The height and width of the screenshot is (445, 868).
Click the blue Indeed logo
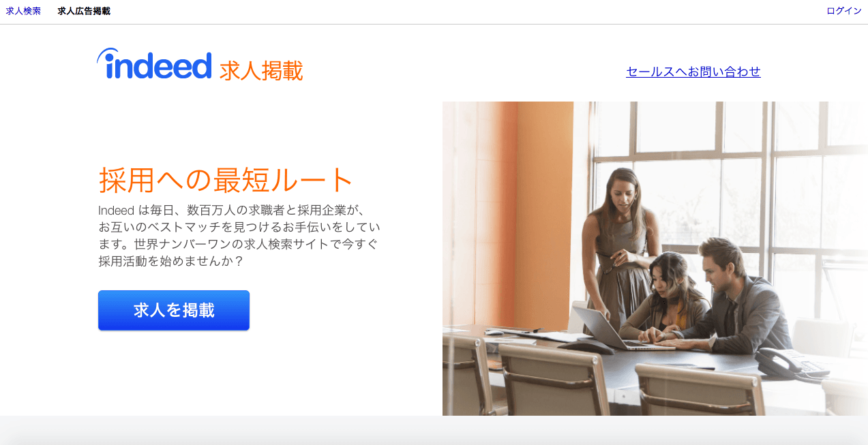[x=155, y=64]
